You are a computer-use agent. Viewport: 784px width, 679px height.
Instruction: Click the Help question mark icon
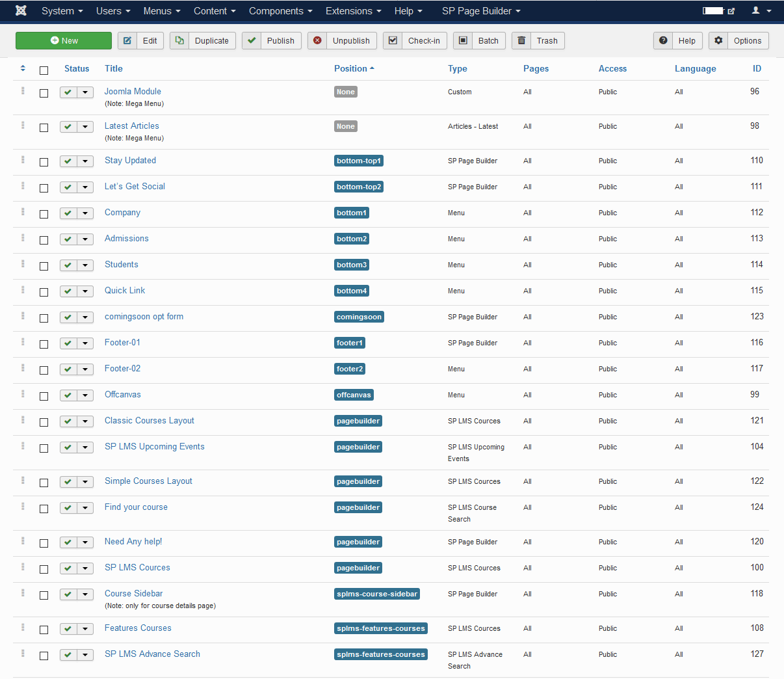663,40
